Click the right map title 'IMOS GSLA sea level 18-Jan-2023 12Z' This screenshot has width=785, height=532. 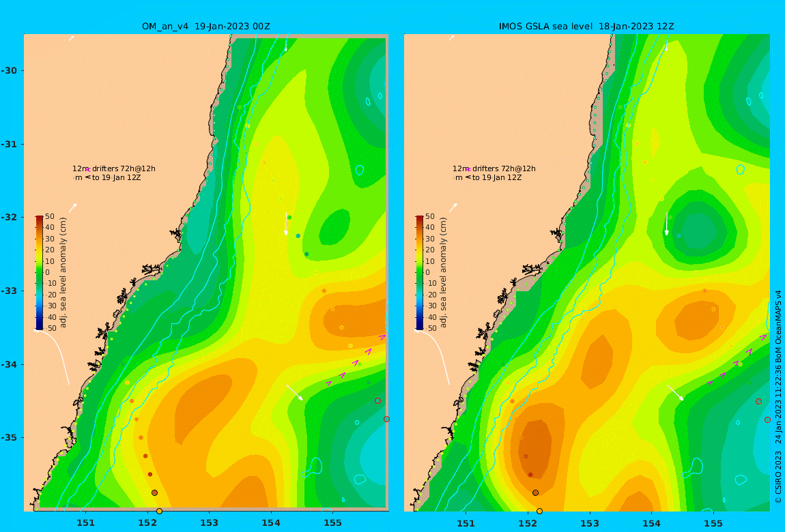586,27
